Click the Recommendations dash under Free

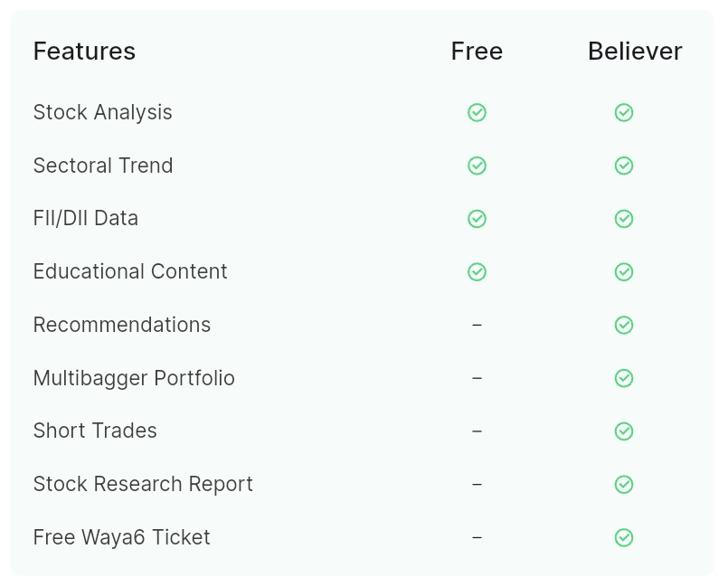pos(477,325)
